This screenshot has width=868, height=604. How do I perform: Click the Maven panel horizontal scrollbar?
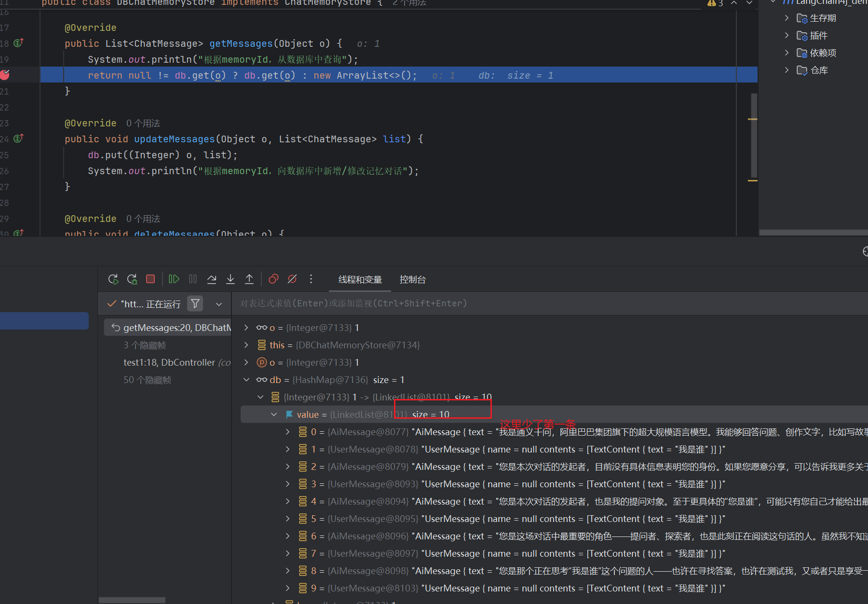point(814,233)
